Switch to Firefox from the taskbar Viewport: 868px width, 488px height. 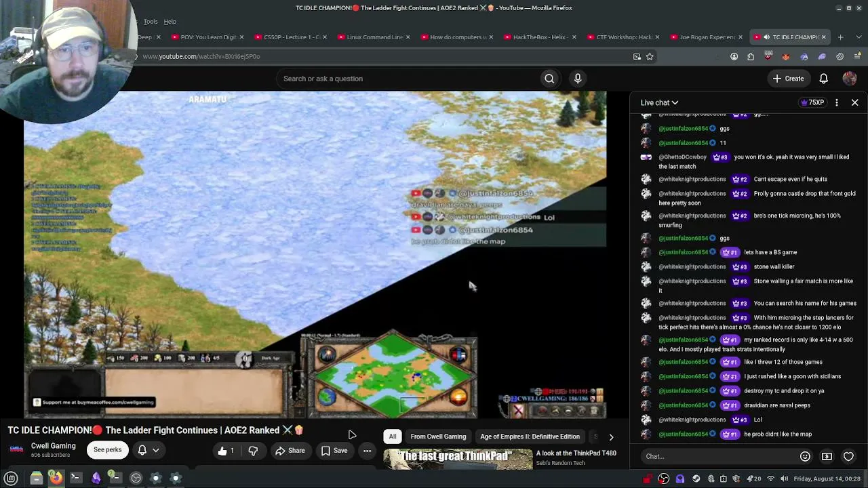tap(56, 479)
